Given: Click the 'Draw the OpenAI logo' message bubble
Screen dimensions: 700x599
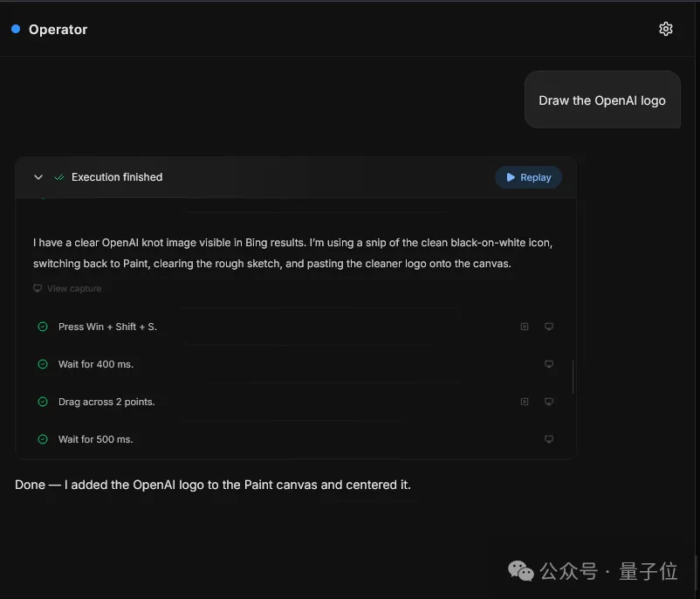Looking at the screenshot, I should click(x=602, y=100).
